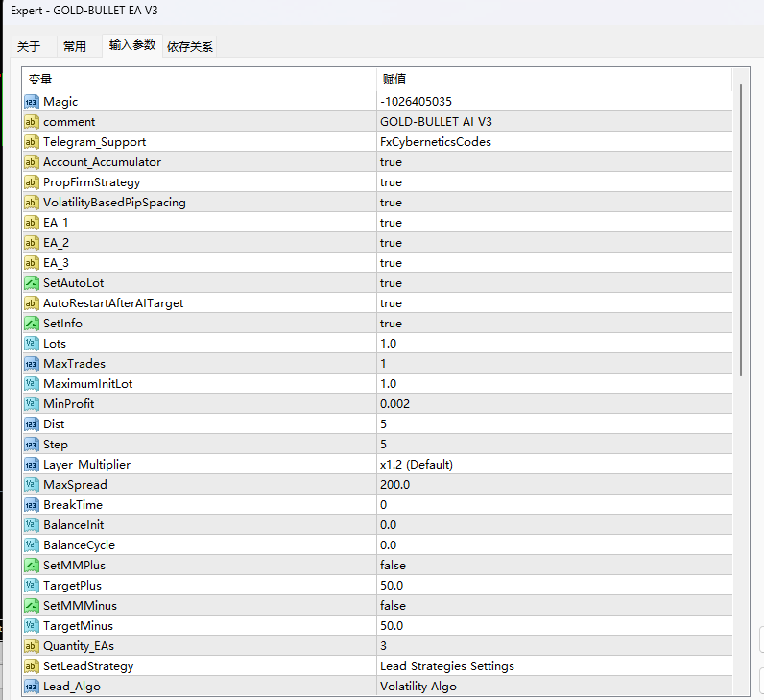
Task: Click the bool icon next to SetMMPlus
Action: click(x=31, y=566)
